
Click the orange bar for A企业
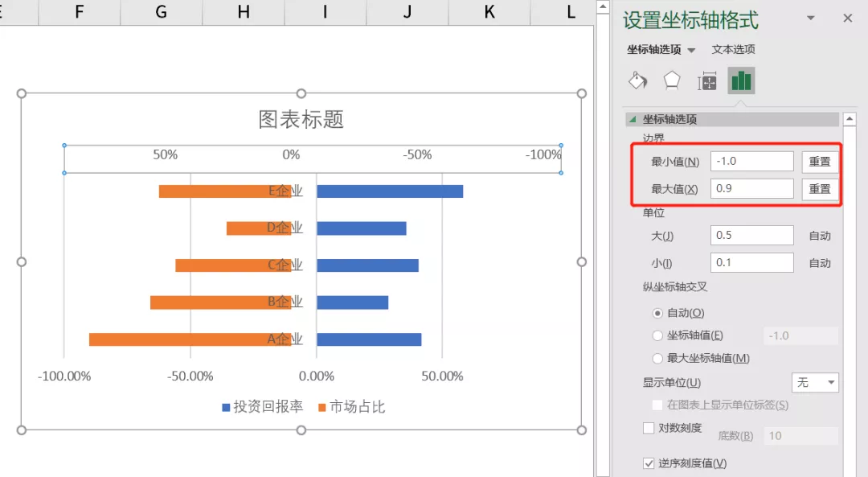190,339
